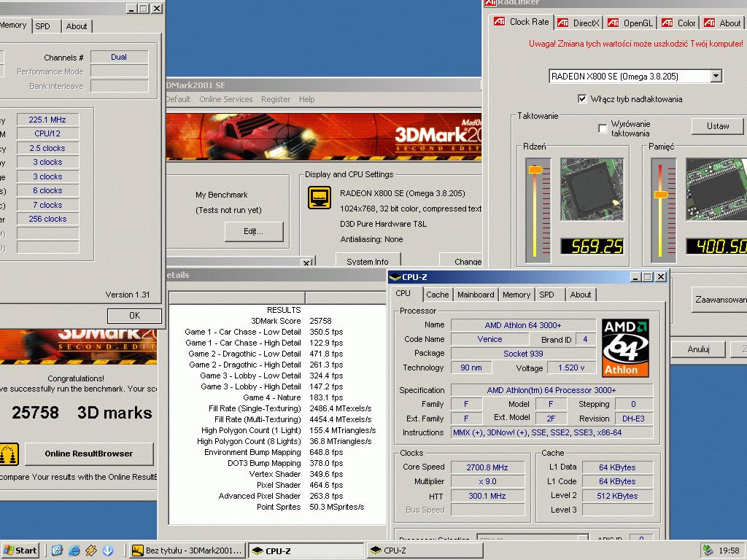Open the SPD tab in front CPU-Z

coord(547,295)
